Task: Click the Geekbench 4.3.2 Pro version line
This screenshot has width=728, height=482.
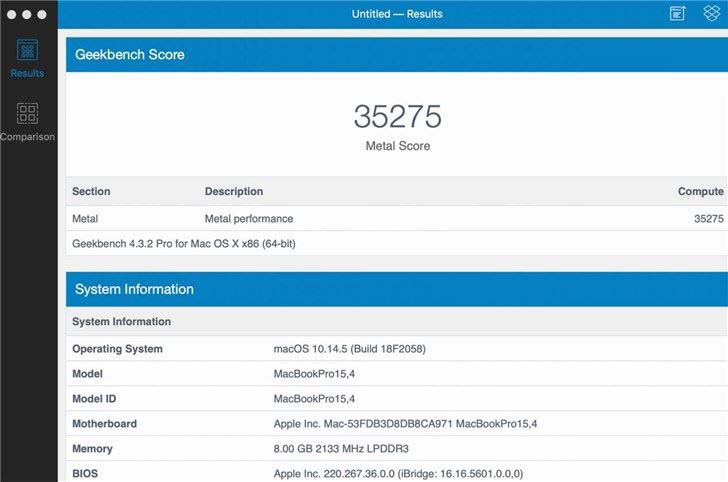Action: click(184, 244)
